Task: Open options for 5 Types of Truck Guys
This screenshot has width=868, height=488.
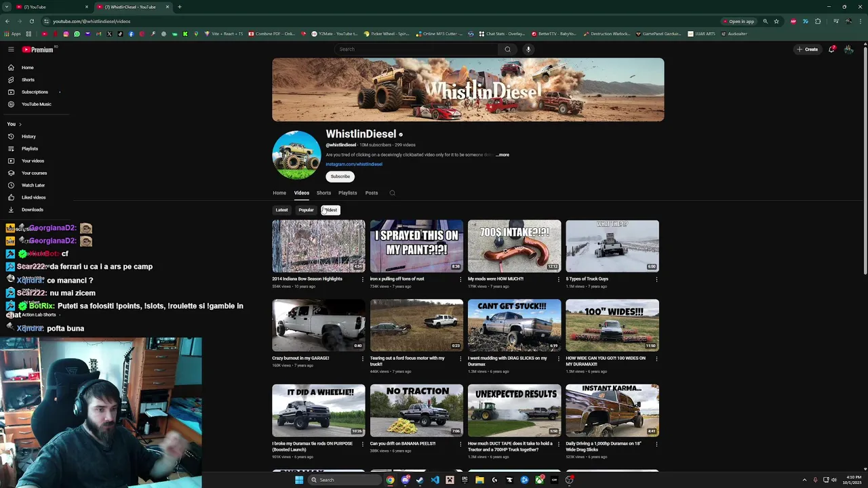Action: click(656, 279)
